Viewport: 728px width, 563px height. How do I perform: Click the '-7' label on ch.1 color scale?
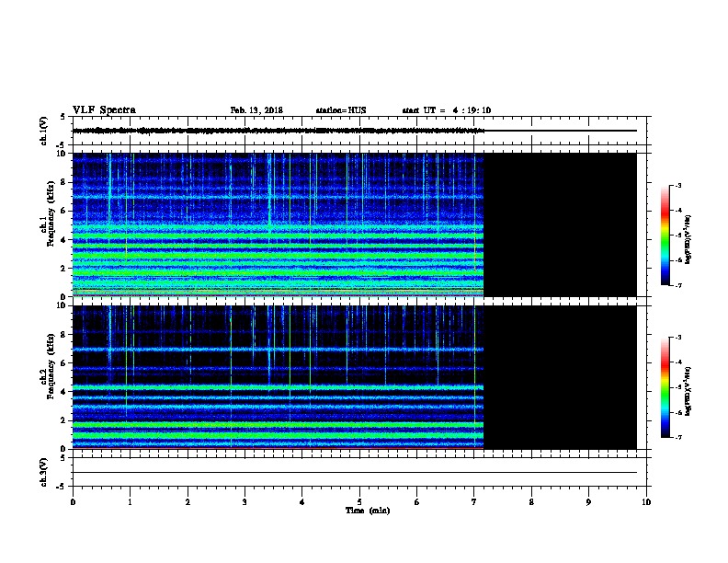[x=678, y=285]
